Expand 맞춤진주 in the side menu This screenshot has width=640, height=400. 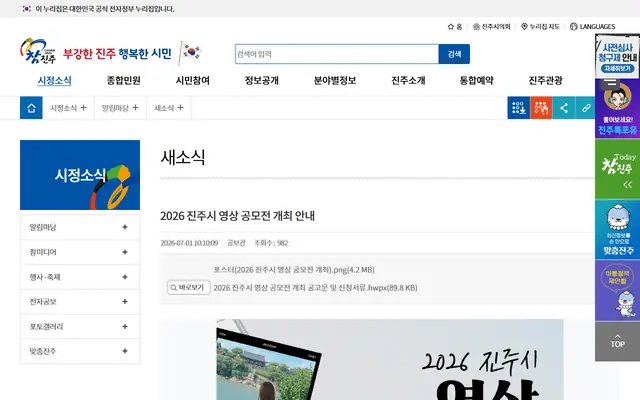point(80,351)
